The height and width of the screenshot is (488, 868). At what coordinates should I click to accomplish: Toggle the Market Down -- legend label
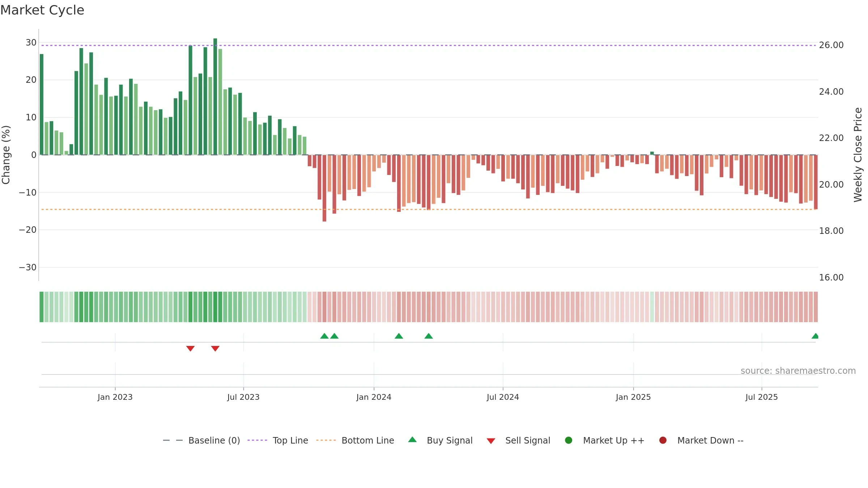(x=710, y=440)
